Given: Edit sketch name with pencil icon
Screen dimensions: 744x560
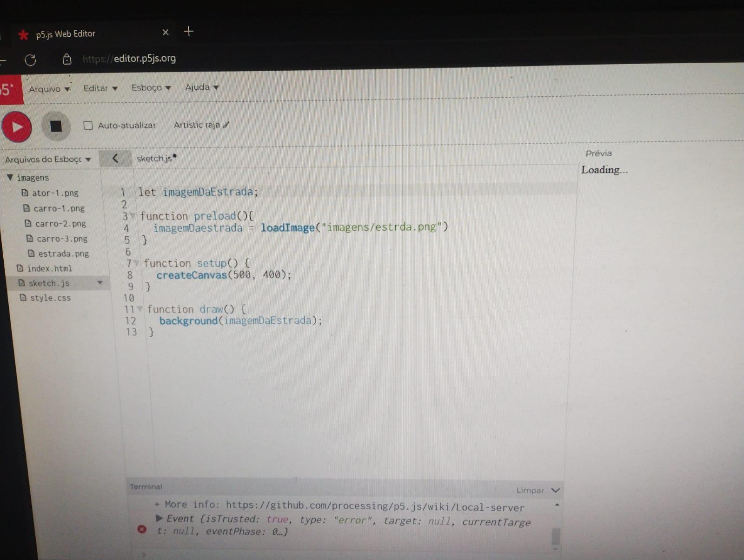Looking at the screenshot, I should 226,125.
